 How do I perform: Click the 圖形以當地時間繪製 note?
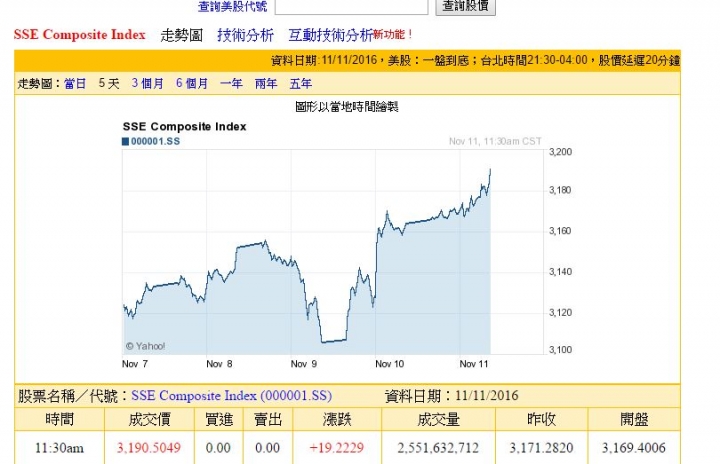tap(347, 107)
